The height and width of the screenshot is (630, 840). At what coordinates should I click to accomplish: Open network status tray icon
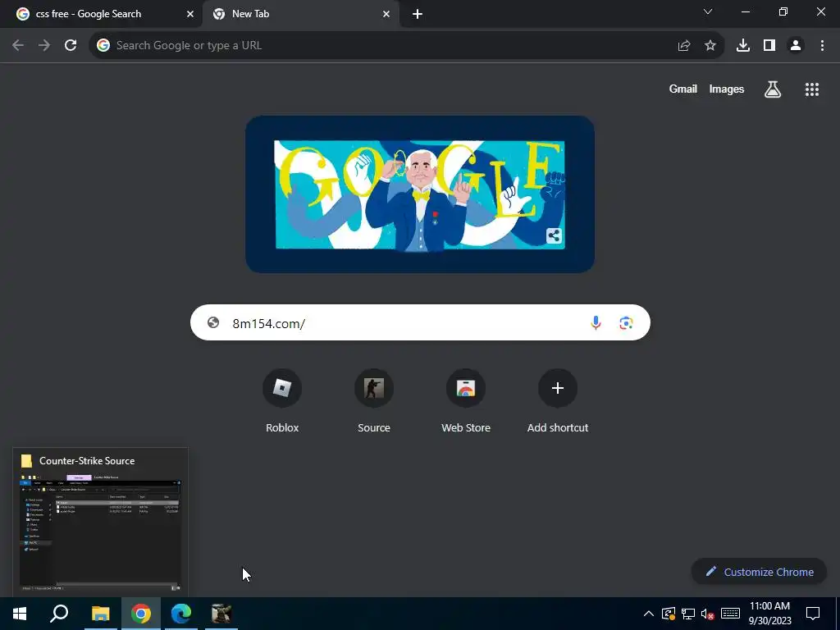pos(688,614)
